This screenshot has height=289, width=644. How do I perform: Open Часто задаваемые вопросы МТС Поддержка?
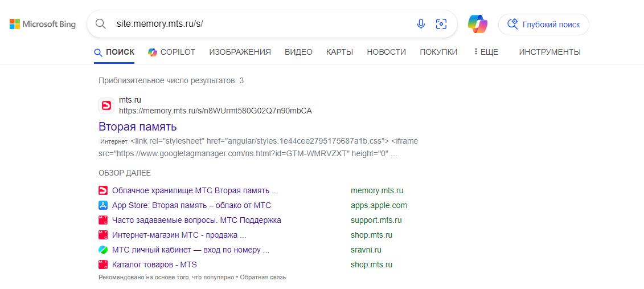[197, 221]
